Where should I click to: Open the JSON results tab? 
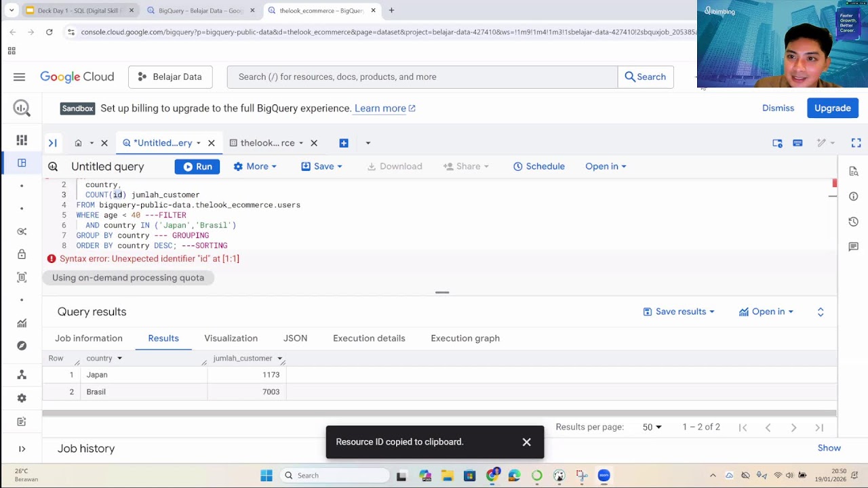coord(295,338)
